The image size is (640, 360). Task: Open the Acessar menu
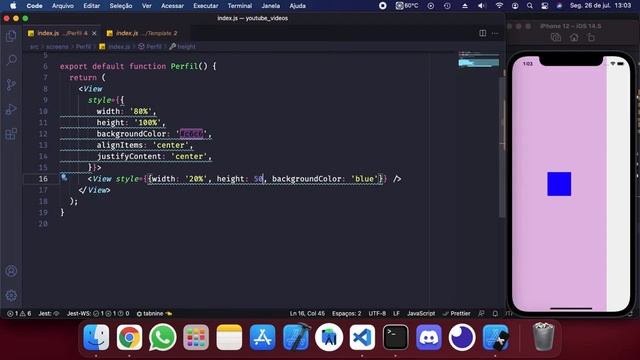pyautogui.click(x=173, y=6)
